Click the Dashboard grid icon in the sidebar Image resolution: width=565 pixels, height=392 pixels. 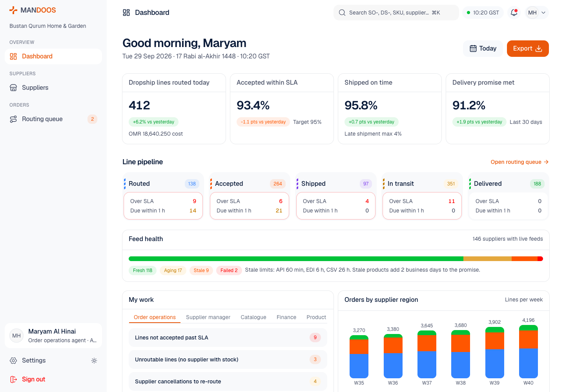pos(13,56)
